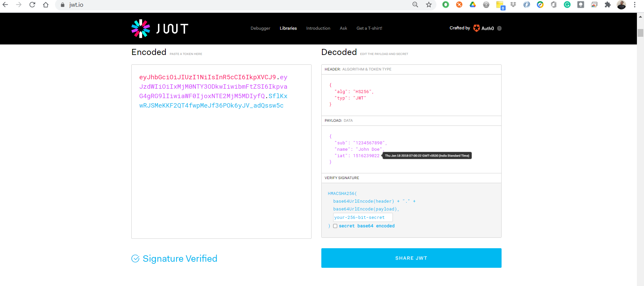
Task: Click the JWT logo in the header
Action: click(x=160, y=29)
